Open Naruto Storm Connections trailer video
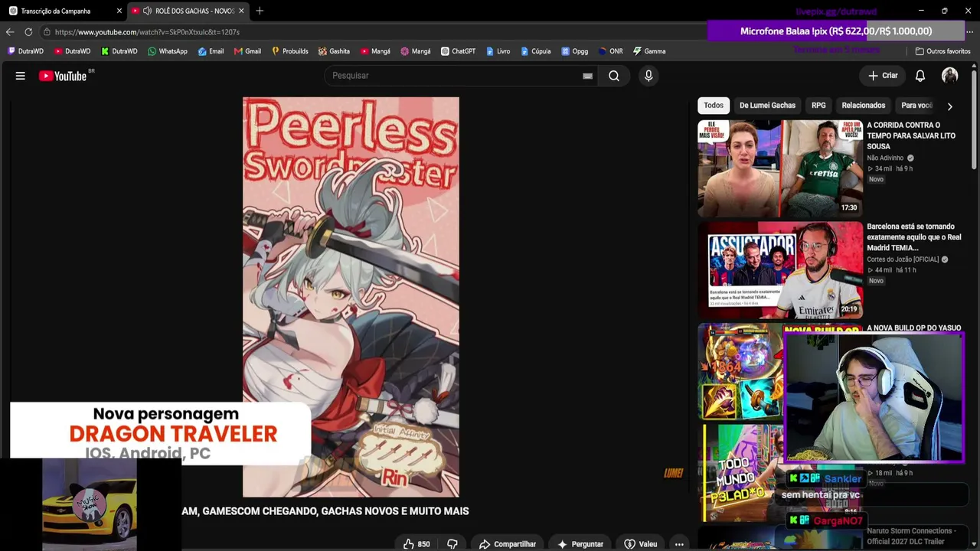This screenshot has height=551, width=980. click(911, 536)
